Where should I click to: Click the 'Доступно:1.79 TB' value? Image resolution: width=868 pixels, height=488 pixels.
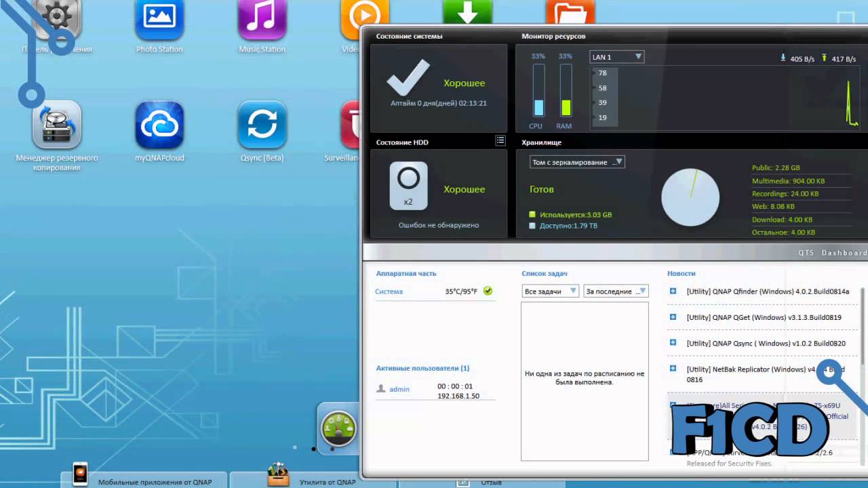(x=568, y=226)
